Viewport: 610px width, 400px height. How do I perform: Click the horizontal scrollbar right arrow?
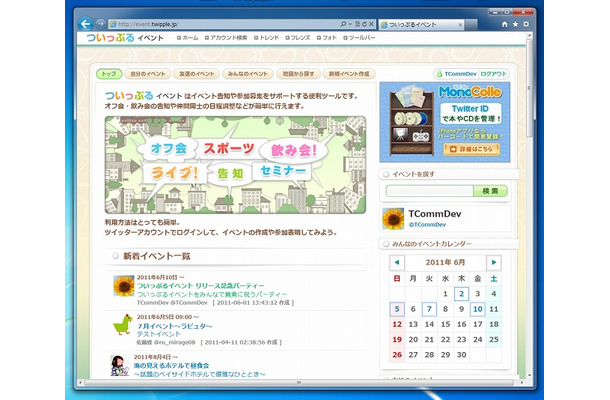(522, 382)
